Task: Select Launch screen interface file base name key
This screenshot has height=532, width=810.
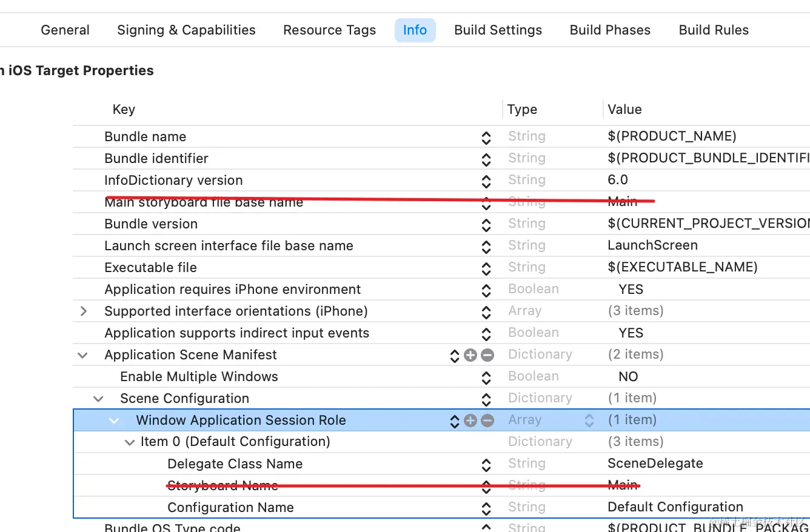Action: 229,246
